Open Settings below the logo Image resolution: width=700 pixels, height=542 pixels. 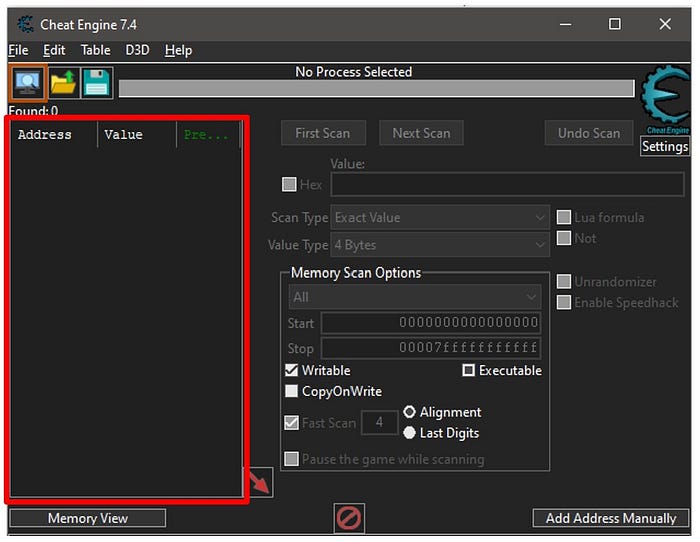click(x=665, y=146)
